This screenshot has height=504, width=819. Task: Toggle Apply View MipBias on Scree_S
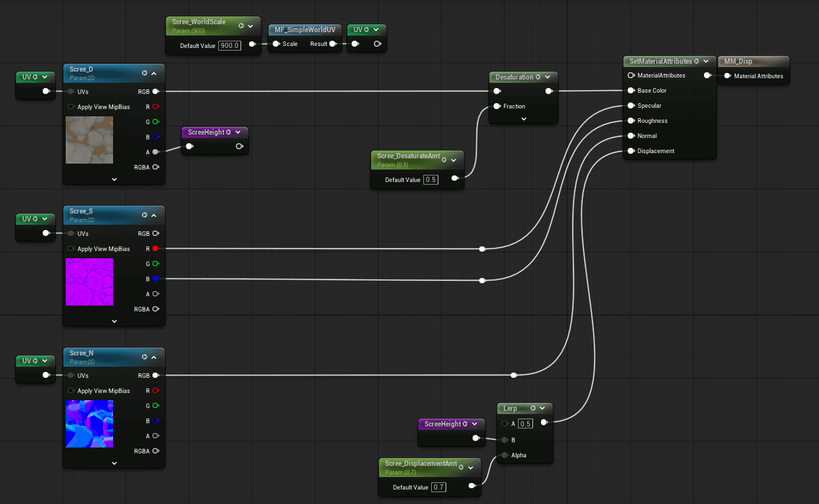(70, 248)
